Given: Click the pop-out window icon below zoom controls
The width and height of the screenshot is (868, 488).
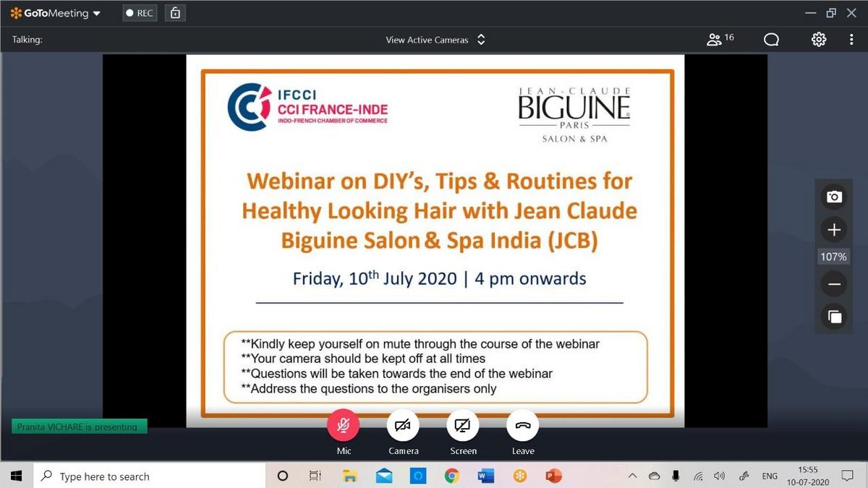Looking at the screenshot, I should click(834, 316).
